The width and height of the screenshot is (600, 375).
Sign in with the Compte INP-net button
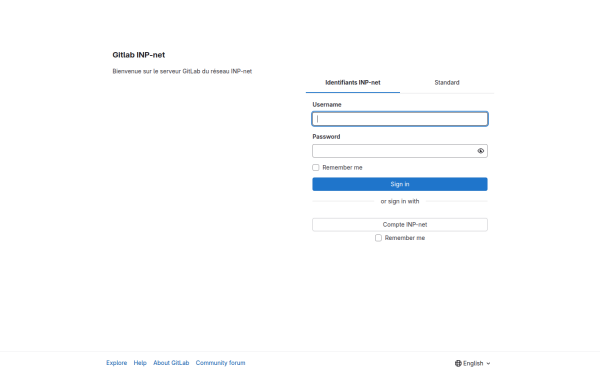coord(400,225)
